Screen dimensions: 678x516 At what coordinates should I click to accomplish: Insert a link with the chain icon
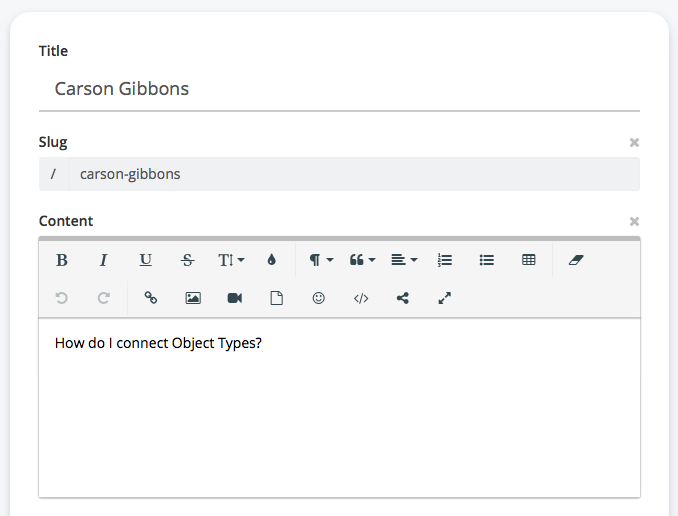click(151, 298)
